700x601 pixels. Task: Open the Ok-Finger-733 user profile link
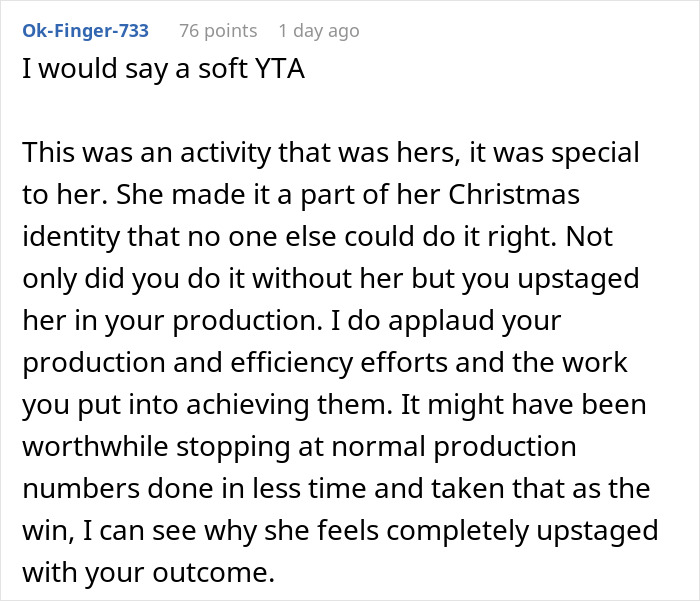point(85,31)
